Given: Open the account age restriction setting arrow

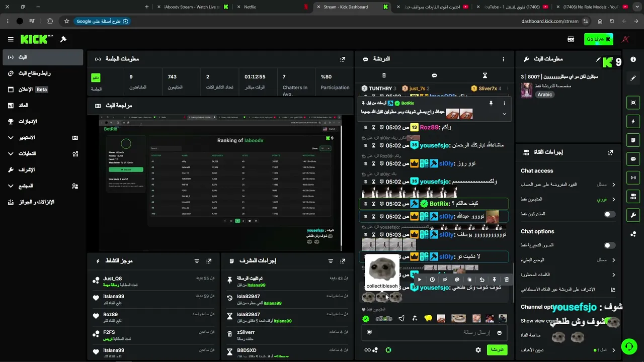Looking at the screenshot, I should coord(613,185).
